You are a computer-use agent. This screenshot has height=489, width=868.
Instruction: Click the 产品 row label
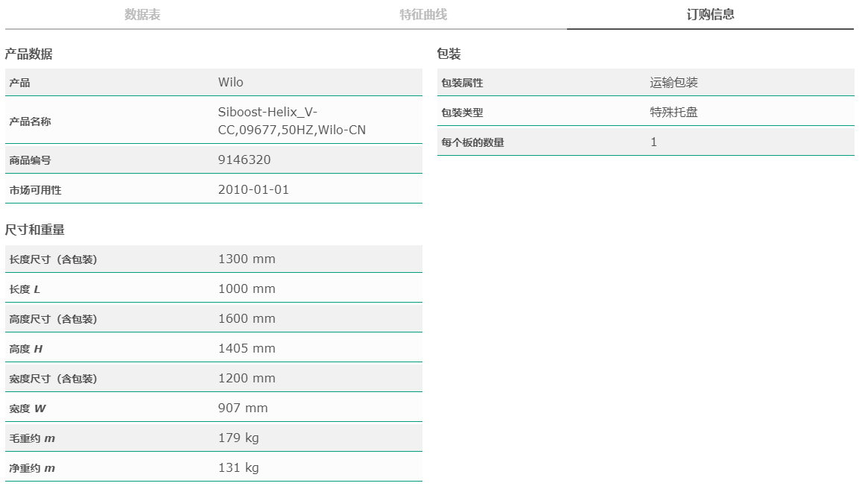(x=20, y=83)
